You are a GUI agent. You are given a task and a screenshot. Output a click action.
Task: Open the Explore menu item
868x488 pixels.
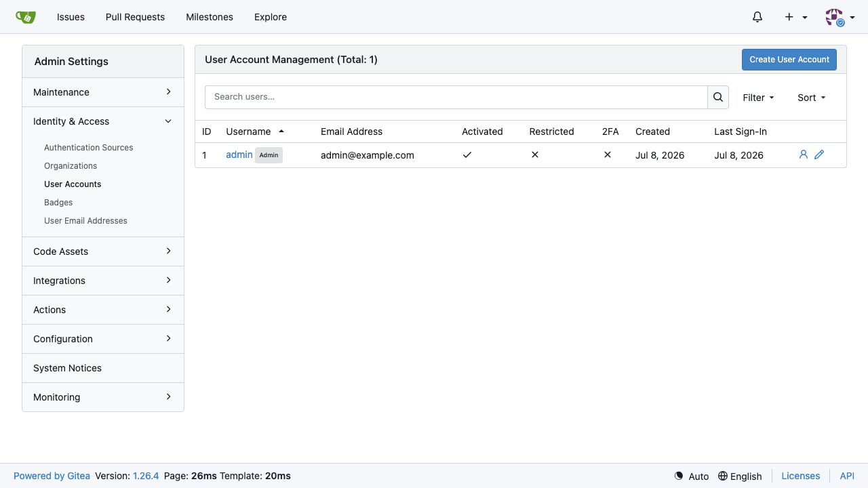pos(271,17)
